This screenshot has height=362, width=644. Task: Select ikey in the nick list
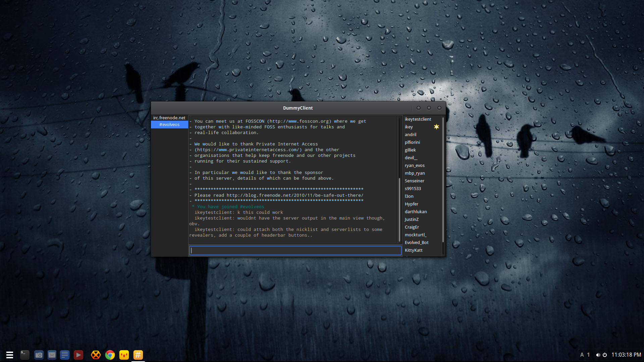coord(422,127)
